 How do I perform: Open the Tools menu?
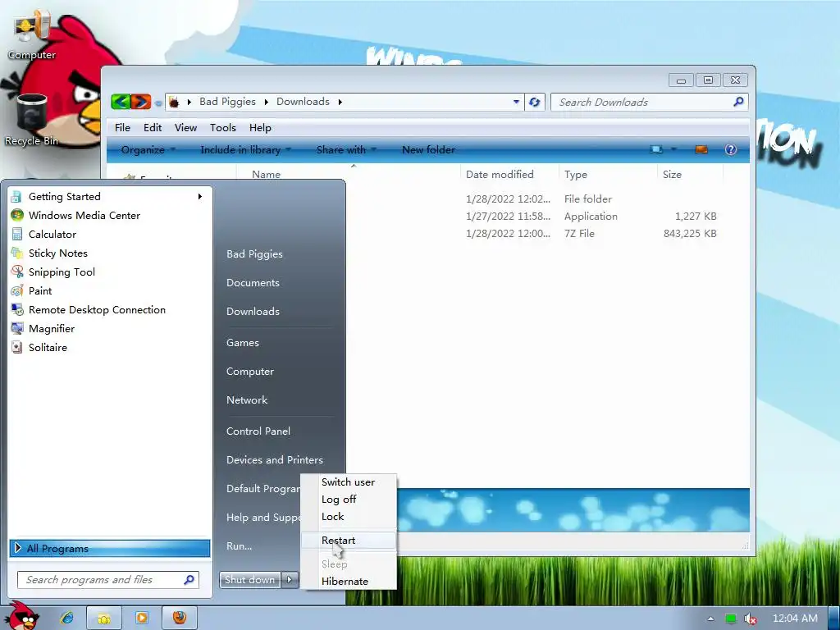tap(223, 127)
